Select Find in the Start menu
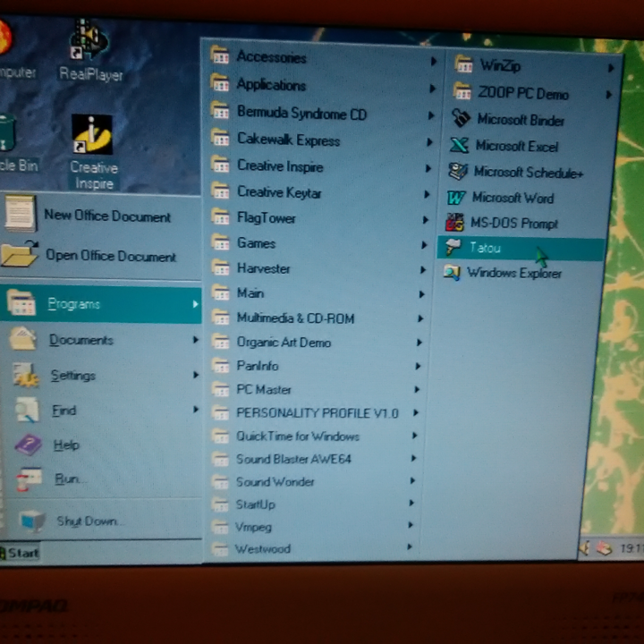 [x=101, y=410]
